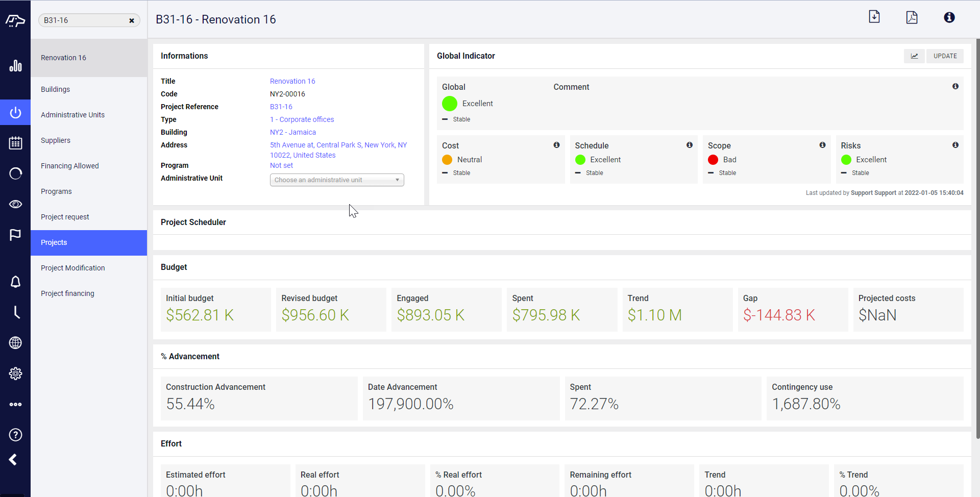This screenshot has width=980, height=497.
Task: Select Project Modification in the side menu
Action: pyautogui.click(x=73, y=268)
